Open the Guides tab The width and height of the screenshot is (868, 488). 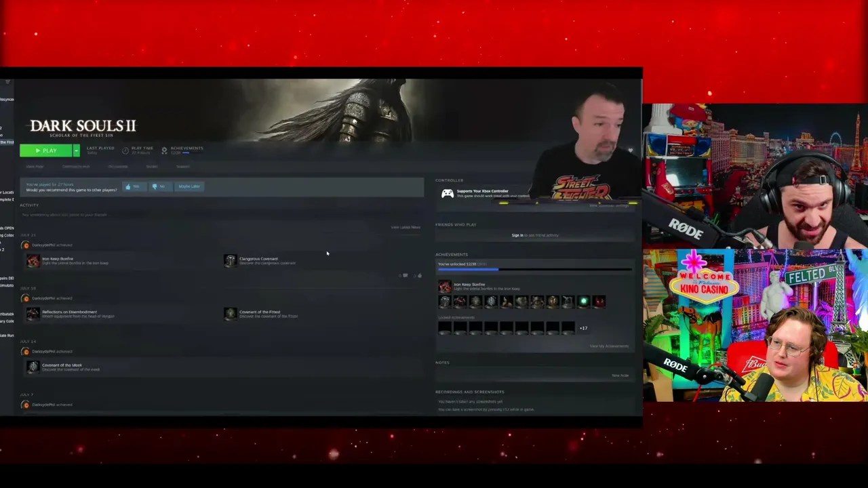152,167
